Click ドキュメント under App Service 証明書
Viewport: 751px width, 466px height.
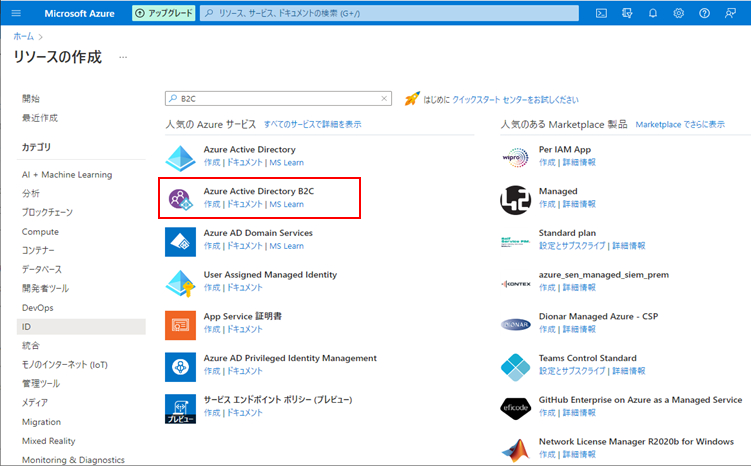click(x=244, y=329)
